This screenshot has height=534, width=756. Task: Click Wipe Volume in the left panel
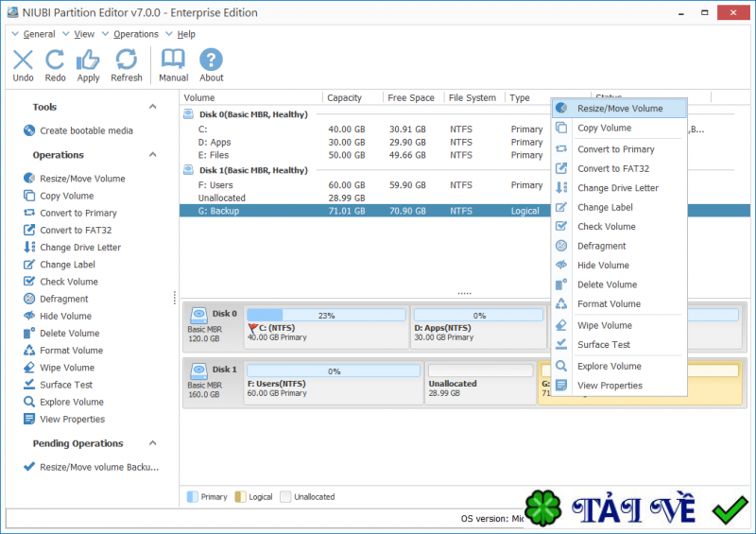[66, 368]
